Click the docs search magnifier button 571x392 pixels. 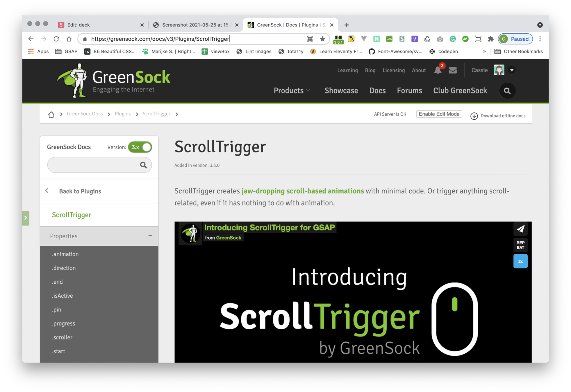point(143,165)
